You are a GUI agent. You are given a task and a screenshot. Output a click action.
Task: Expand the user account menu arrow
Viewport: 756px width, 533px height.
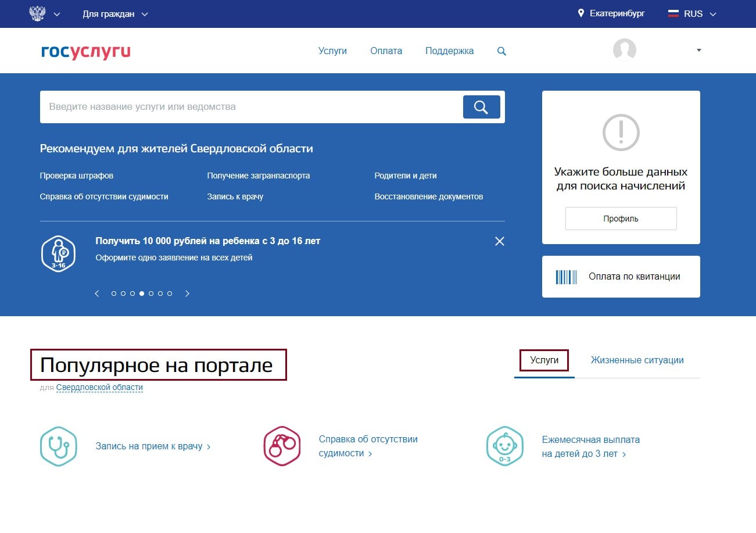pos(698,51)
